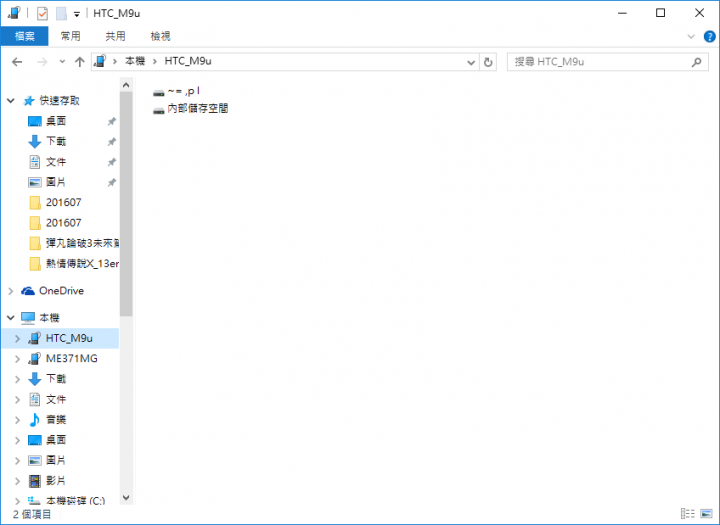
Task: Open address bar history dropdown
Action: [471, 62]
